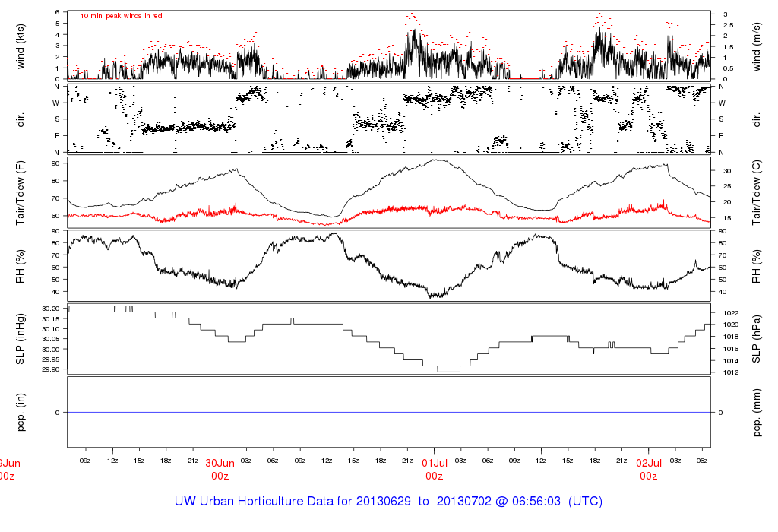Screen dimensions: 778x532
Task: Click the '29.90' pressure tick label
Action: click(x=51, y=369)
